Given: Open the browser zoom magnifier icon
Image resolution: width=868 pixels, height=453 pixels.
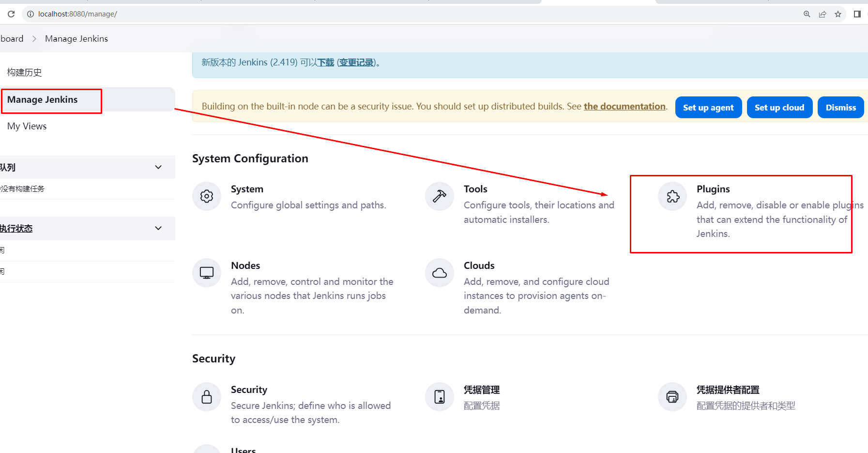Looking at the screenshot, I should click(x=807, y=14).
